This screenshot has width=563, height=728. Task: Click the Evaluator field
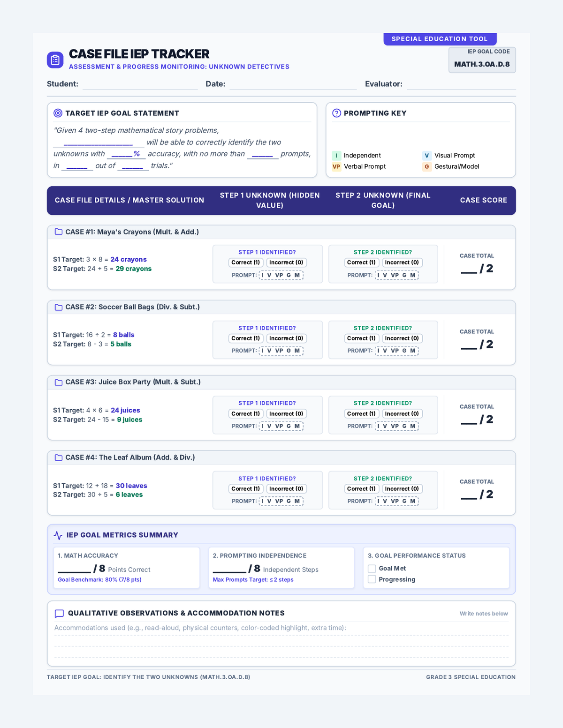point(461,84)
